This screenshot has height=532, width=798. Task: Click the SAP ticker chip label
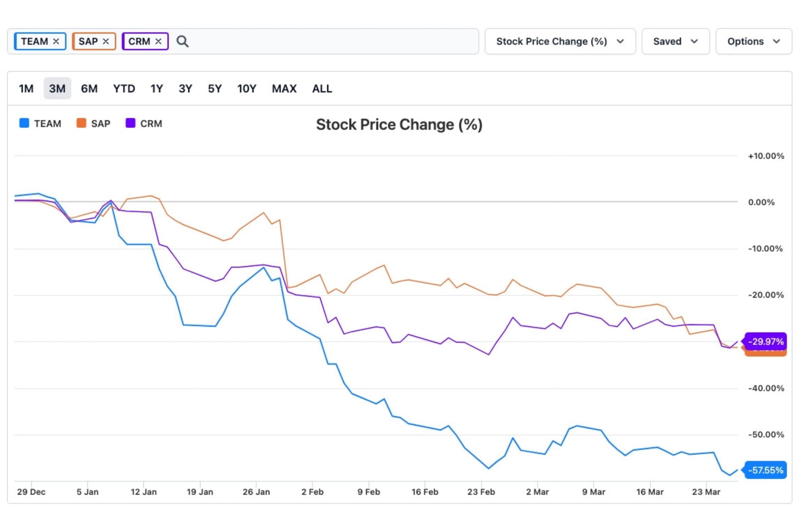(x=88, y=42)
